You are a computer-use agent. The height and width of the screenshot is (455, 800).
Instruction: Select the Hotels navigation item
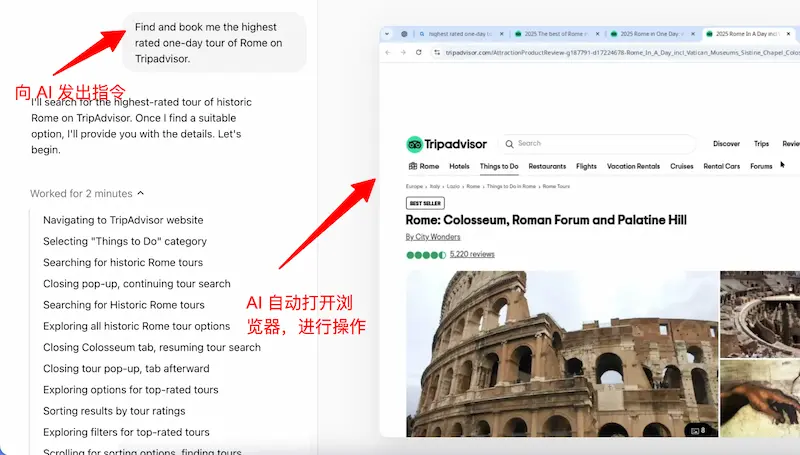tap(459, 166)
